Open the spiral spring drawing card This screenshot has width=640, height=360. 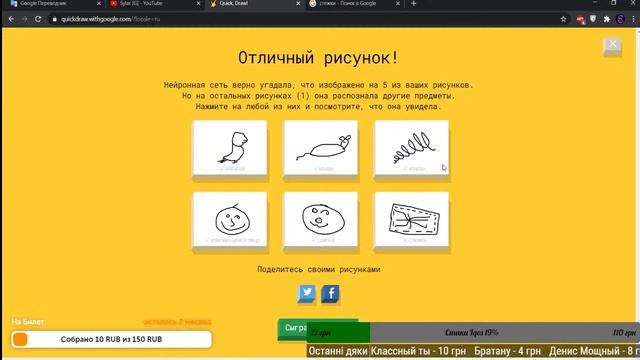click(x=411, y=148)
